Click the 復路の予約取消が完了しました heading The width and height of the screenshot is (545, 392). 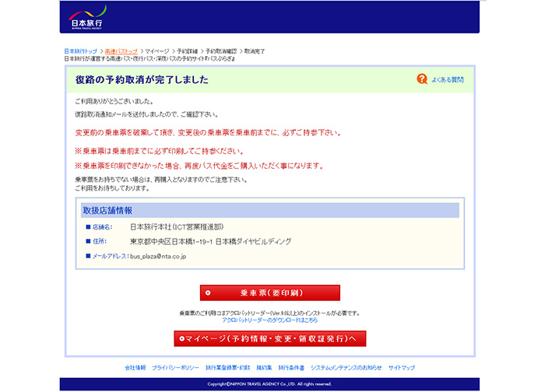(x=142, y=80)
